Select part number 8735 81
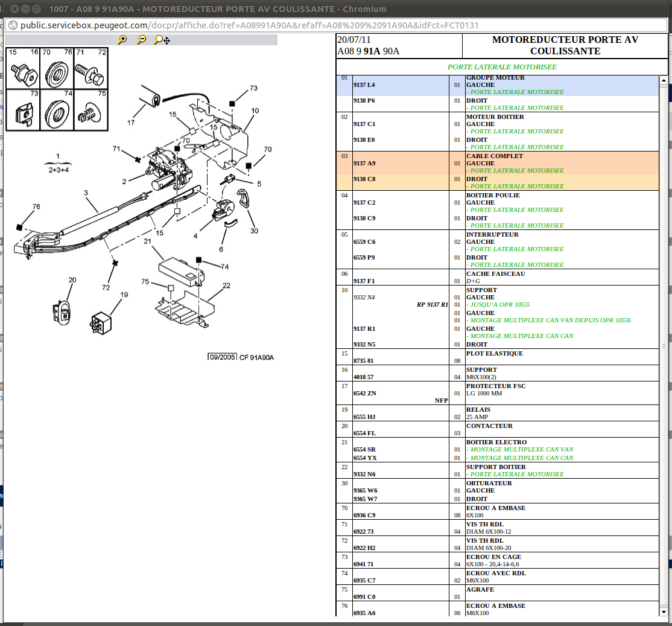Screen dimensions: 672x626 click(x=363, y=361)
